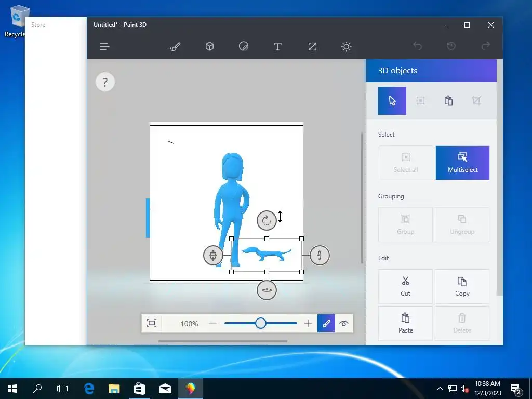Click the bottom-right resize handle of dog selection
This screenshot has height=399, width=532.
(302, 272)
